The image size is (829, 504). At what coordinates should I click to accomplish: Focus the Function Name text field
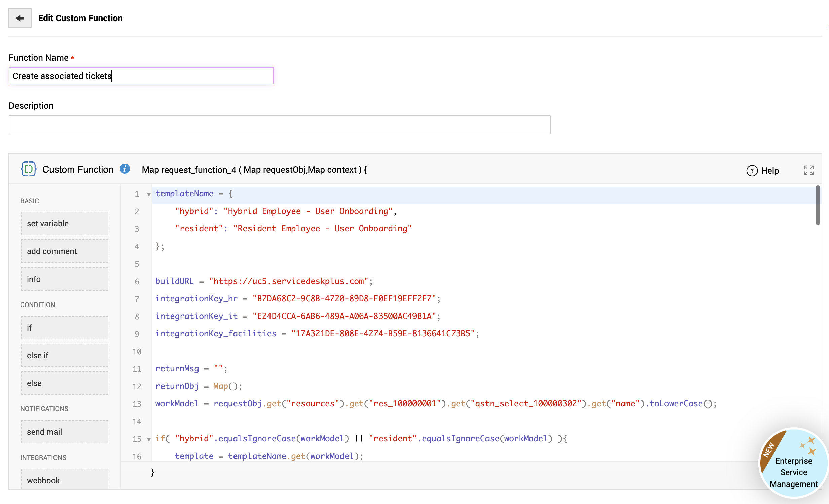coord(141,76)
